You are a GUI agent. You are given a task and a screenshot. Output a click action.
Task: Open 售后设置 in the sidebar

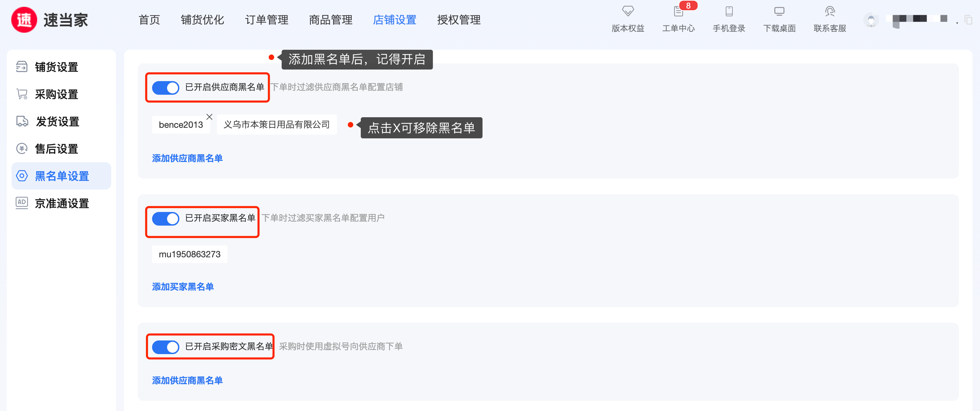click(56, 149)
